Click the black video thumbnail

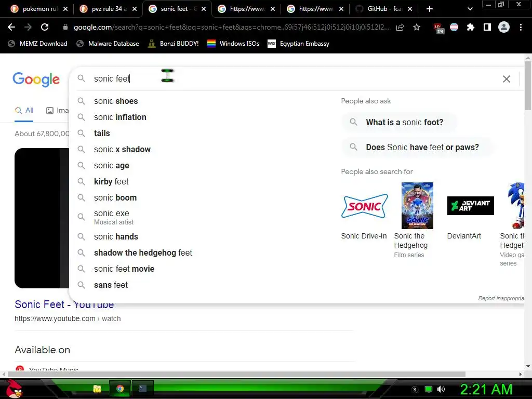pos(42,218)
